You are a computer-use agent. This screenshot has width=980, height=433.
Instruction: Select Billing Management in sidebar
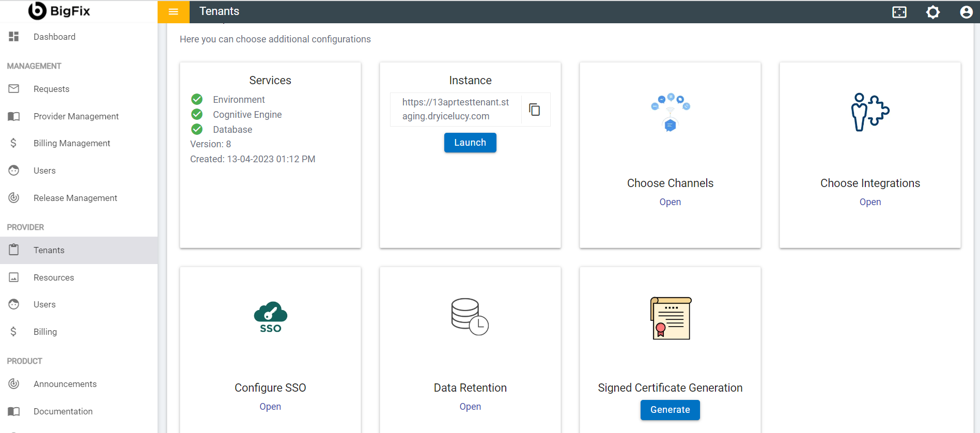click(72, 143)
